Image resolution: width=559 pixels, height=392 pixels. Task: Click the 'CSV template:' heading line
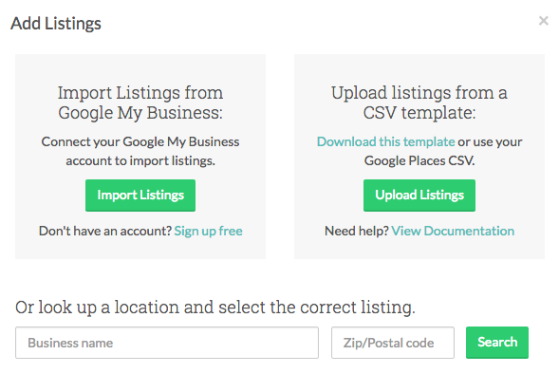(x=419, y=113)
